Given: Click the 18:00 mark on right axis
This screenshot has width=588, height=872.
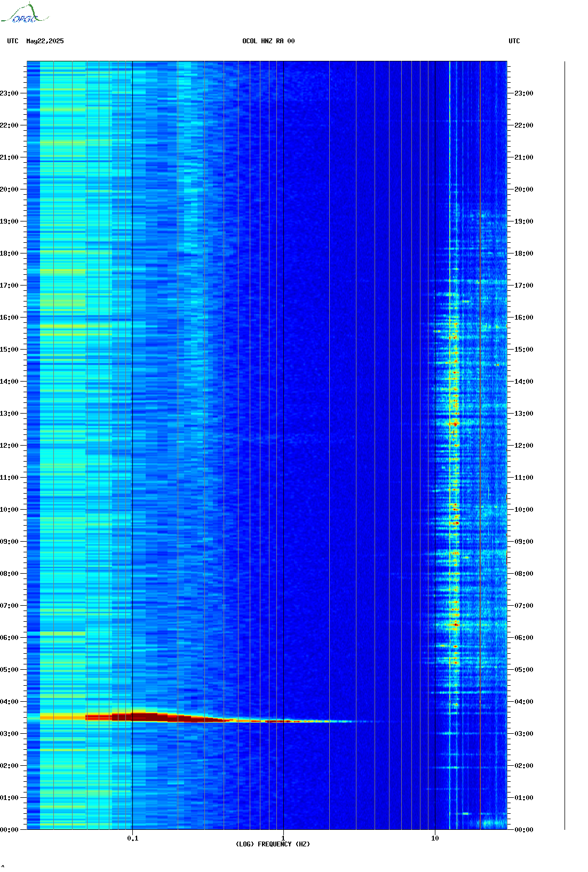Looking at the screenshot, I should (x=523, y=253).
